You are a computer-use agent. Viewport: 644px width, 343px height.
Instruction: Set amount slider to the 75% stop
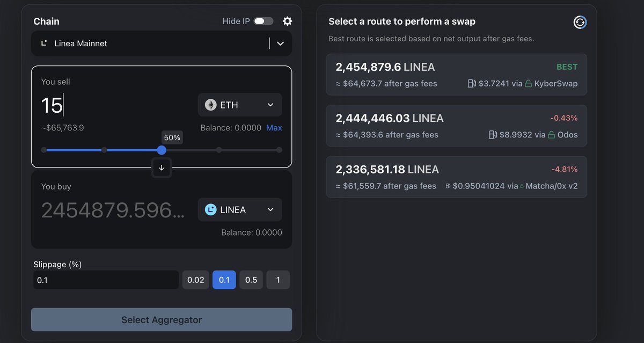click(x=219, y=150)
